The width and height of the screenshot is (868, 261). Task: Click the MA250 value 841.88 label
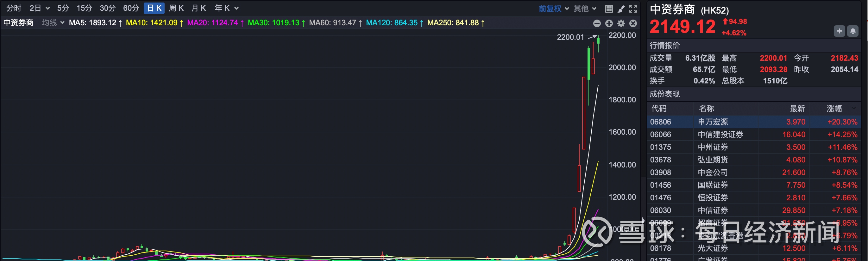tap(456, 23)
